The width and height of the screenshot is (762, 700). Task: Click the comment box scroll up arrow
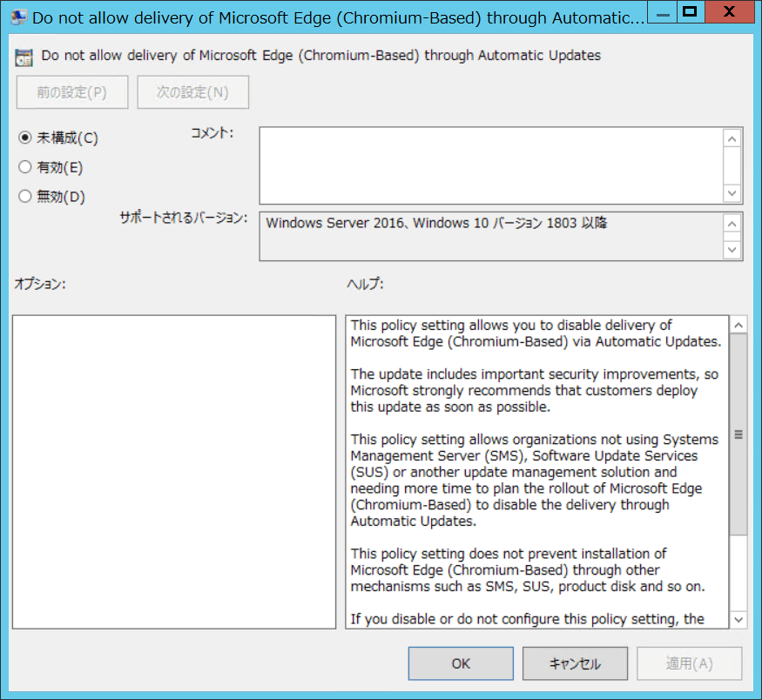(x=732, y=139)
